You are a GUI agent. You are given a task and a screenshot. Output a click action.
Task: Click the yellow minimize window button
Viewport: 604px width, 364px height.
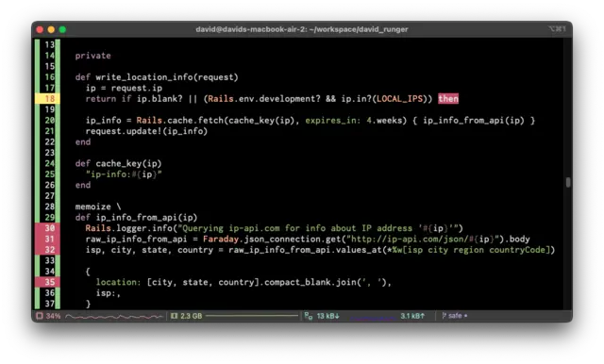point(51,29)
